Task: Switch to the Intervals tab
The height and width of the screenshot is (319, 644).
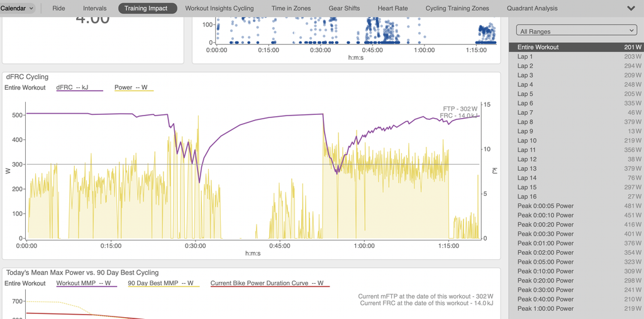Action: (94, 8)
